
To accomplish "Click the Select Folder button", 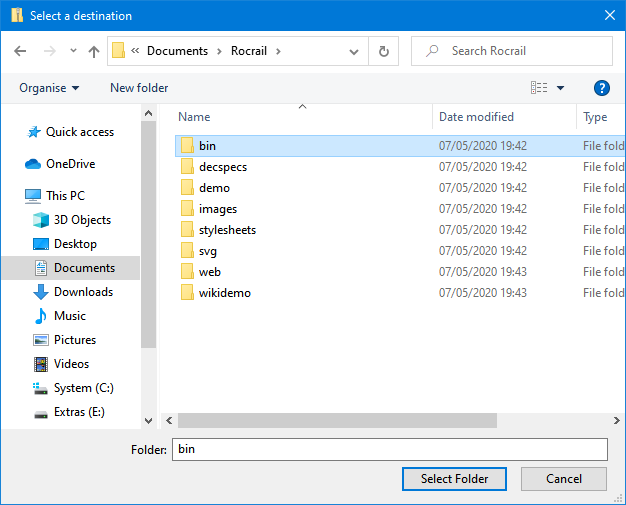I will point(454,479).
